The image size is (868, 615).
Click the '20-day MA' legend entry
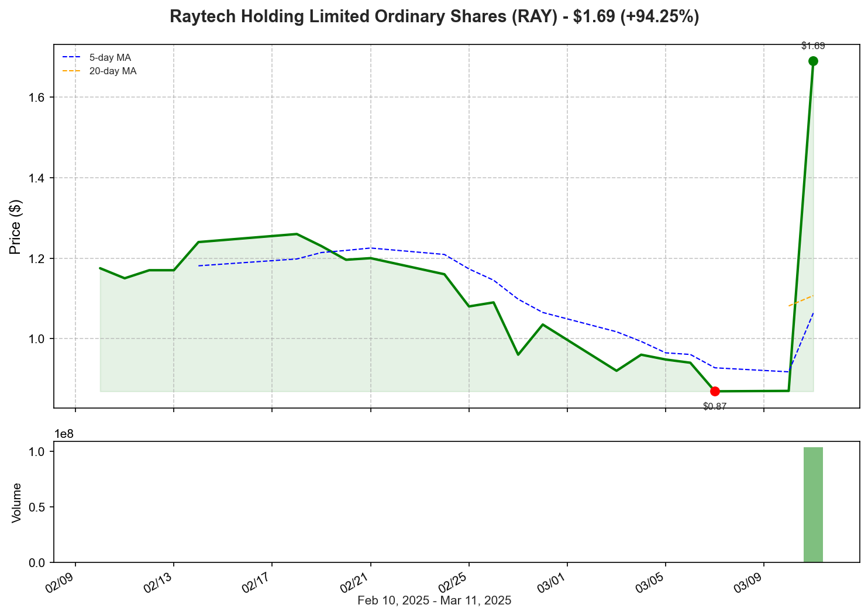tap(99, 71)
